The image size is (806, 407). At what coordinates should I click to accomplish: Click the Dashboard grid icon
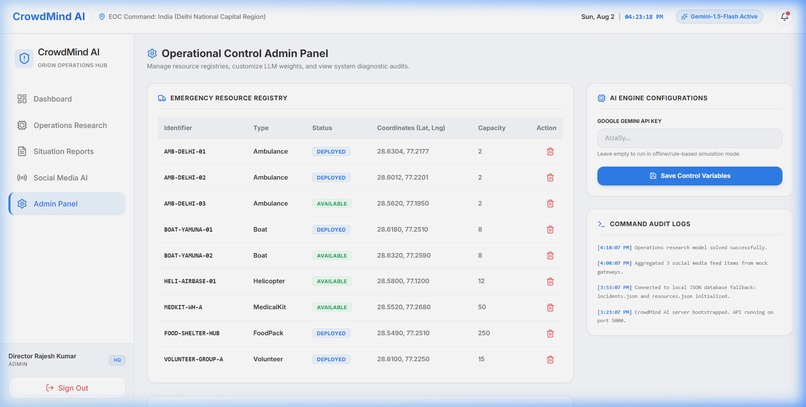[22, 99]
